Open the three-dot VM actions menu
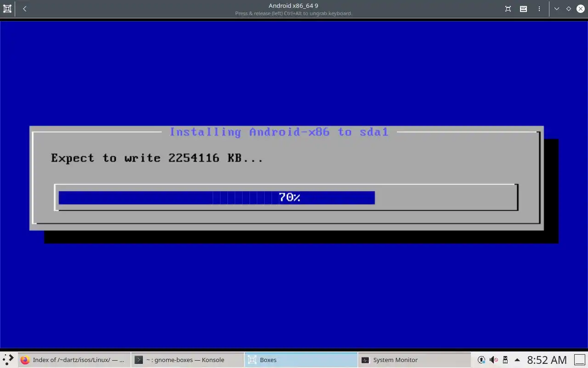 tap(539, 9)
